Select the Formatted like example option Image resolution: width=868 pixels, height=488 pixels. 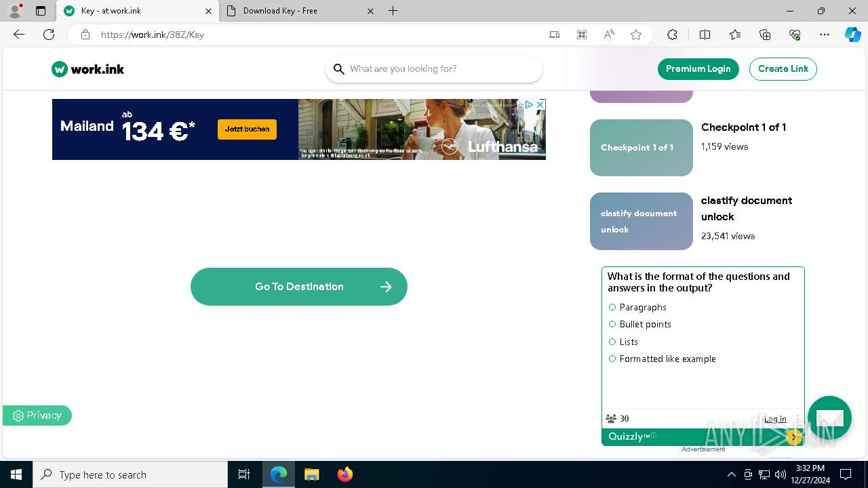pyautogui.click(x=612, y=359)
